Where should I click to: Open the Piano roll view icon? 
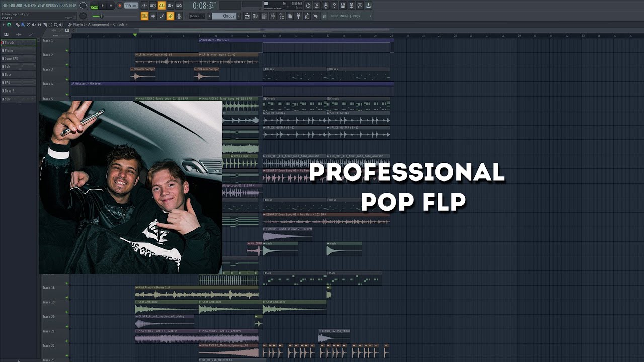point(256,16)
